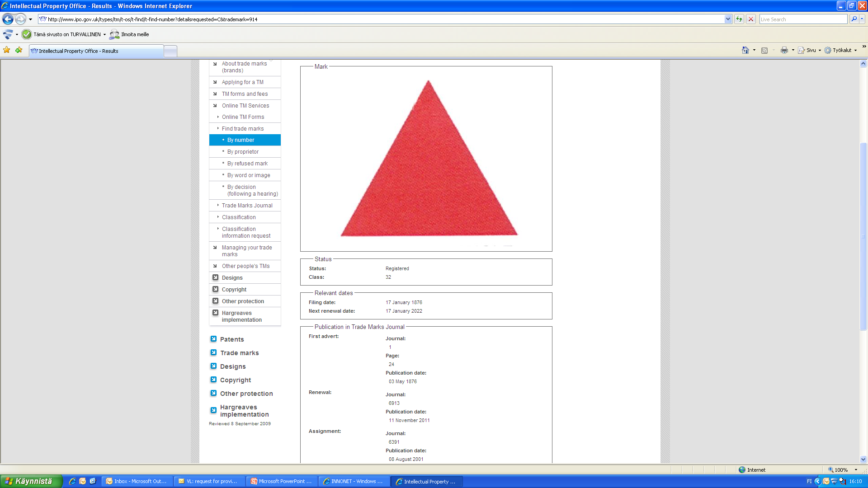
Task: Click the 'Ilmoita meille' toolbar button
Action: click(129, 34)
